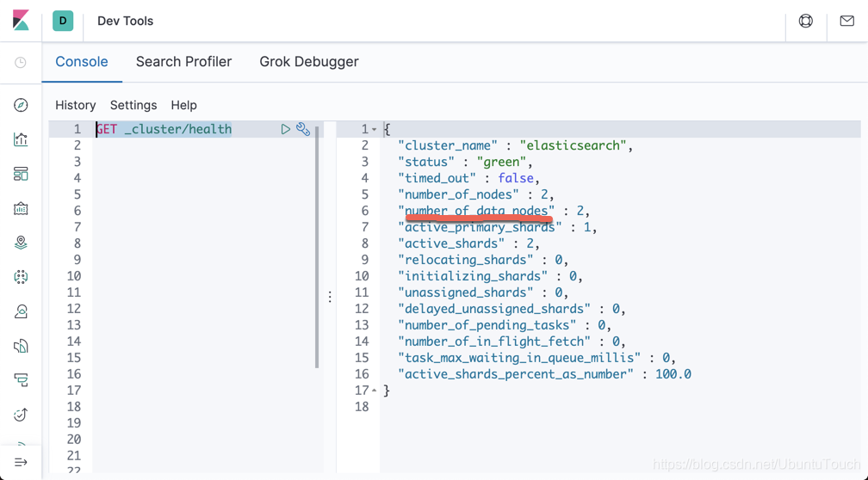The height and width of the screenshot is (480, 868).
Task: Run the request with play icon
Action: coord(285,129)
